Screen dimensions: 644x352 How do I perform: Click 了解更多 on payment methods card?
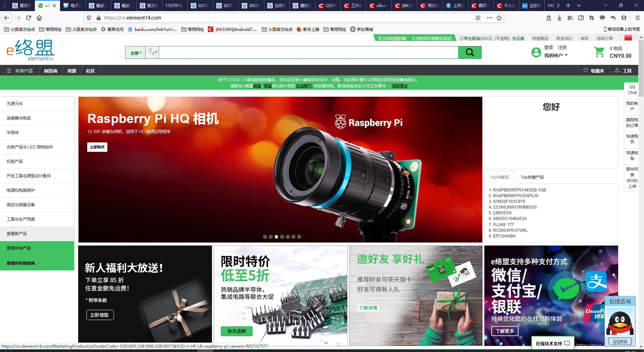(505, 331)
